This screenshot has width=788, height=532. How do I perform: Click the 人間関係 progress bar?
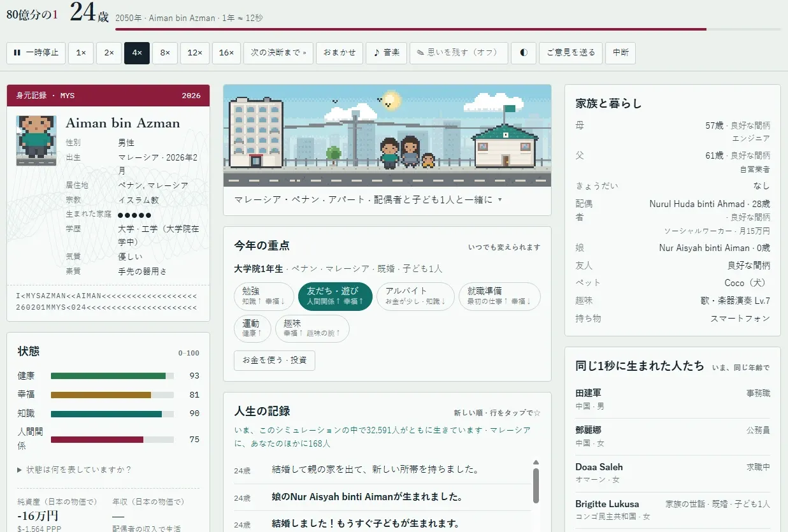pyautogui.click(x=112, y=440)
